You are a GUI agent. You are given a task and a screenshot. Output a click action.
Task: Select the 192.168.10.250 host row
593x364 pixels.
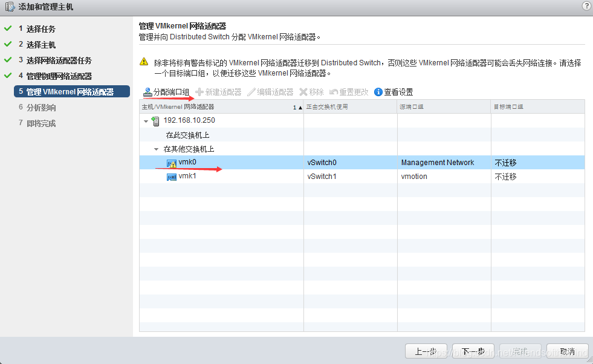(362, 121)
